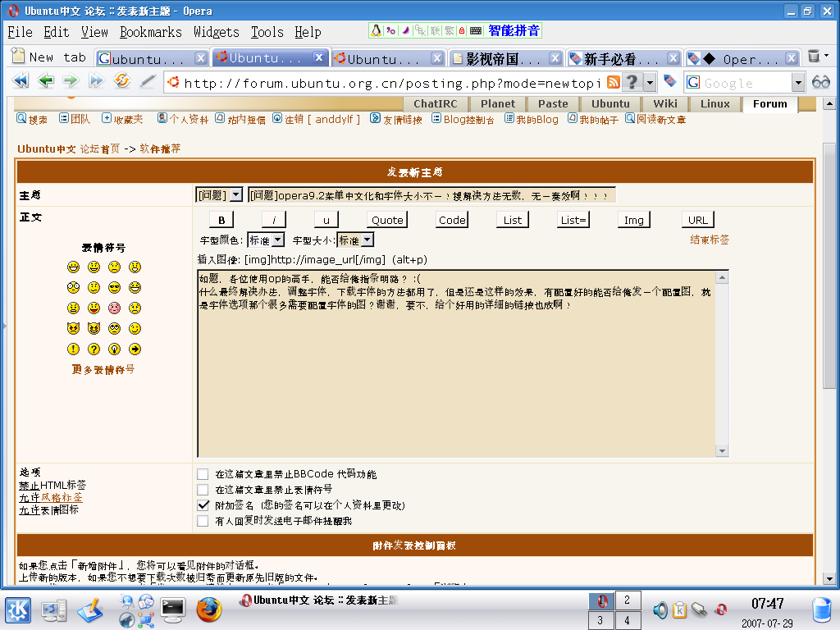Screen dimensions: 840x630
Task: Click the Opera tray icon
Action: click(721, 609)
